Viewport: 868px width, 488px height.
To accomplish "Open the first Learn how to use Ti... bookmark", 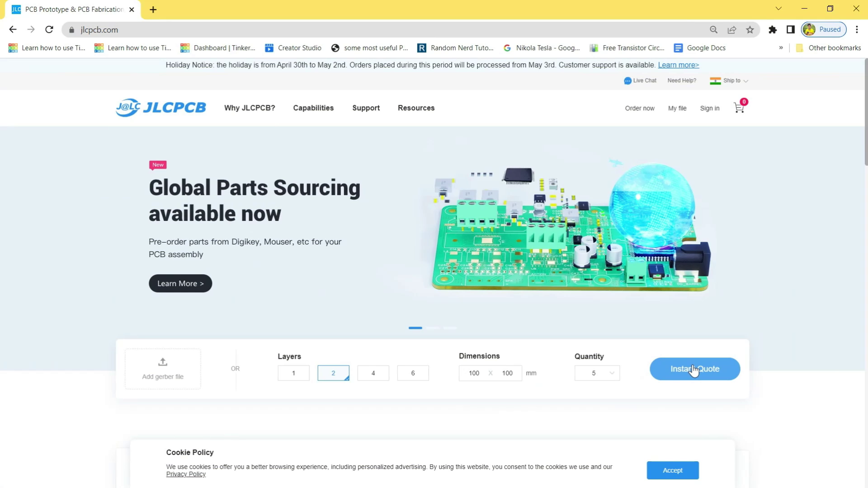I will 47,48.
